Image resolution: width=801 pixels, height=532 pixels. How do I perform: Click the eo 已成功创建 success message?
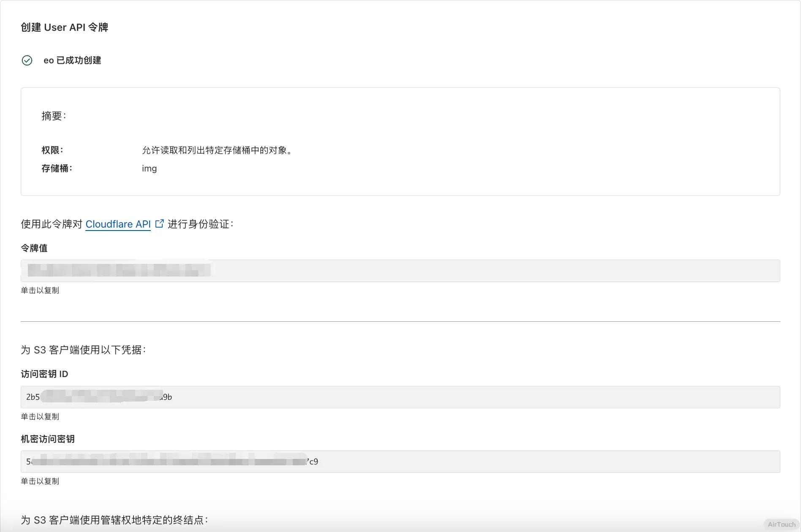(72, 60)
